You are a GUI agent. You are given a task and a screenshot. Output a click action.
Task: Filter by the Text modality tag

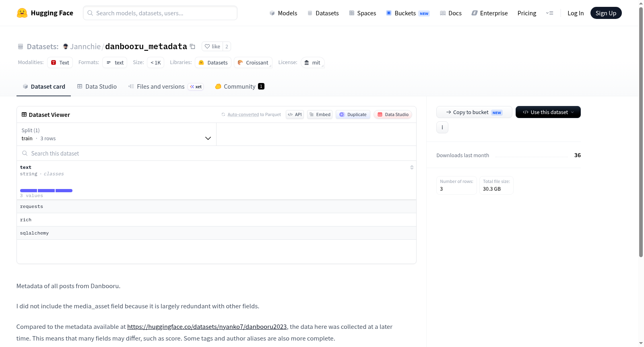(x=60, y=62)
